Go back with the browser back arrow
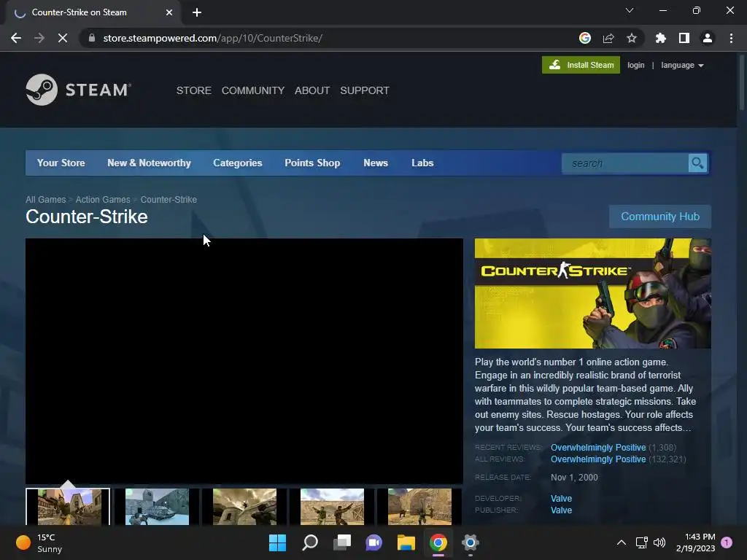The height and width of the screenshot is (560, 747). (16, 38)
